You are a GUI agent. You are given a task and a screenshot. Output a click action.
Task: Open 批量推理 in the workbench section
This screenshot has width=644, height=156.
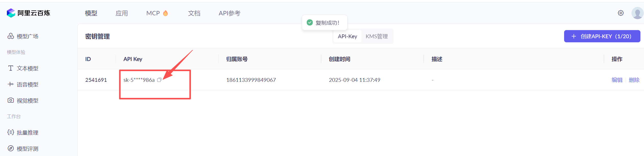[27, 133]
